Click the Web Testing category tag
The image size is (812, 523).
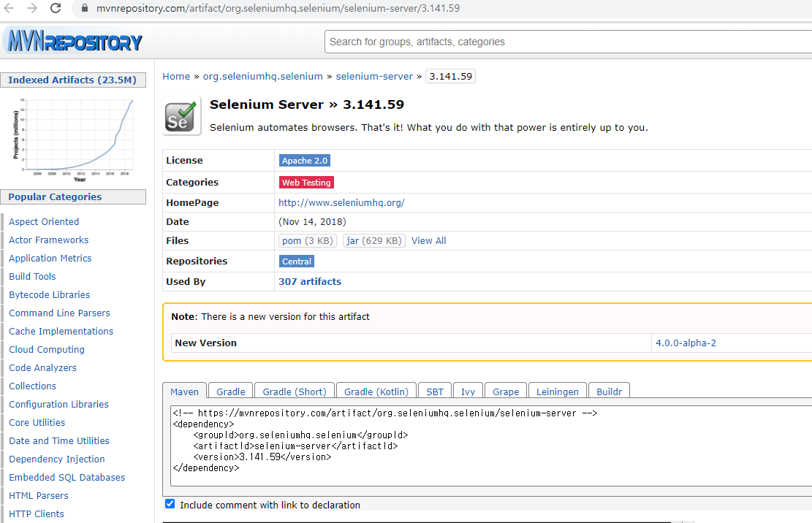[x=306, y=182]
